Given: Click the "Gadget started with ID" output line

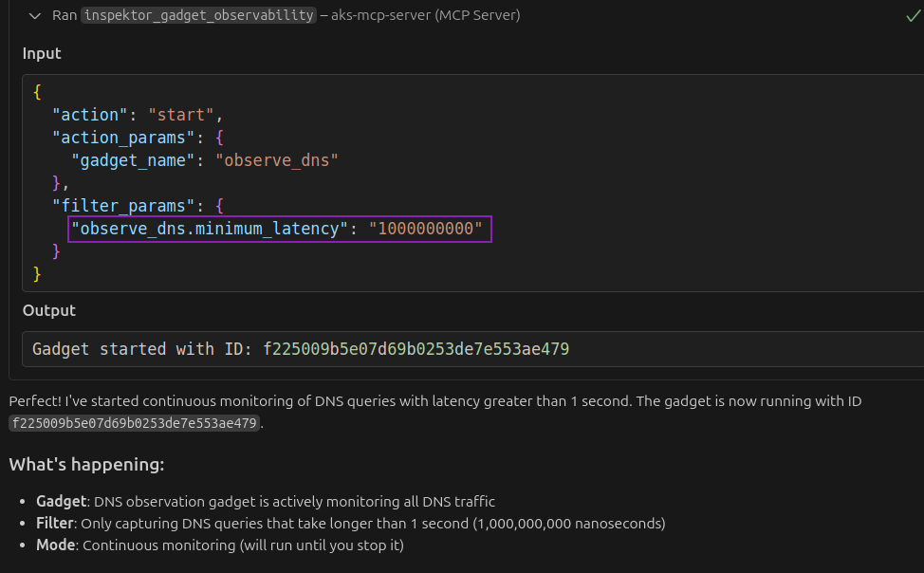Looking at the screenshot, I should point(301,349).
